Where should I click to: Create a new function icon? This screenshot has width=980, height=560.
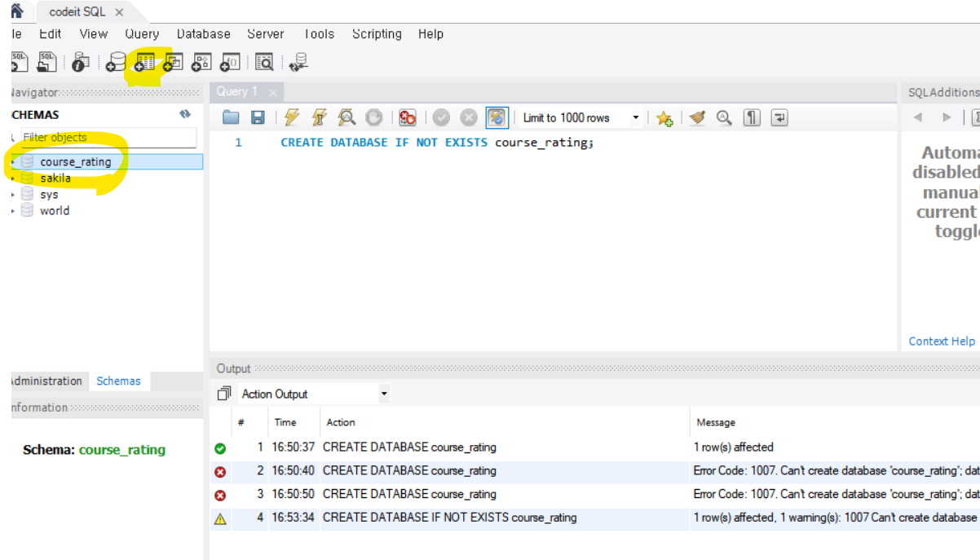230,62
